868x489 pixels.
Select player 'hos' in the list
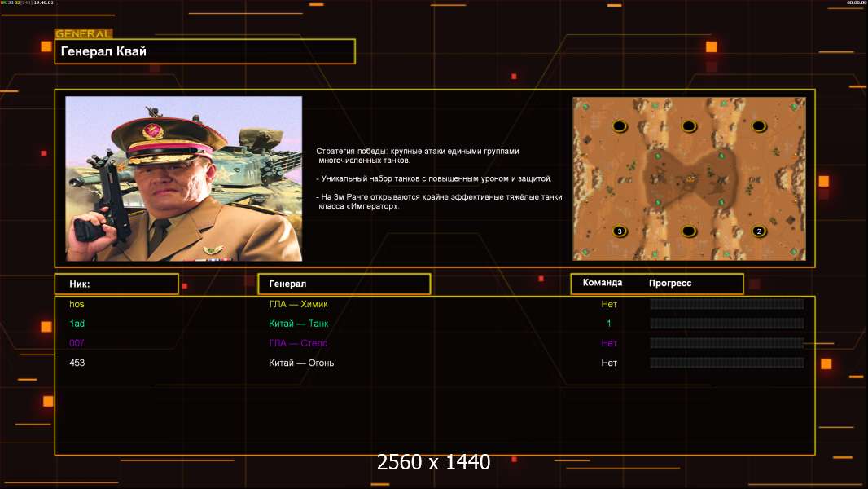click(77, 304)
